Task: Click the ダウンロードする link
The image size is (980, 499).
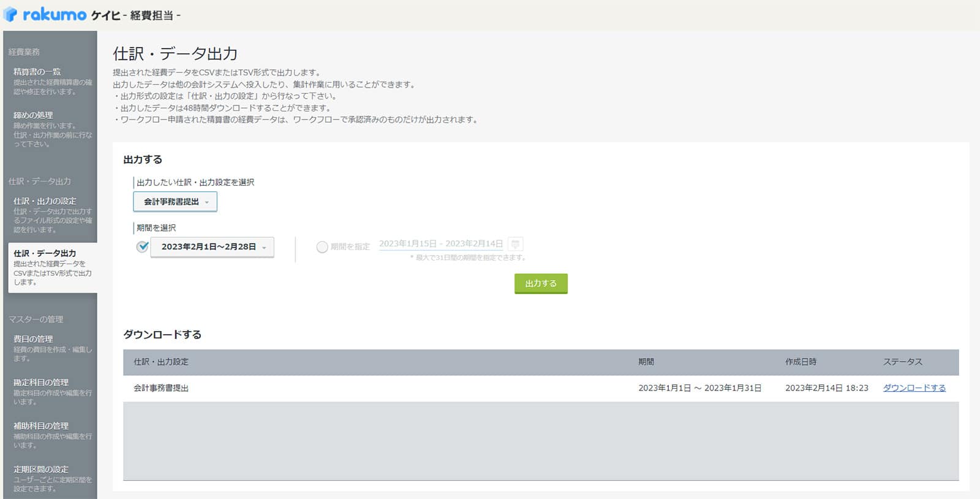Action: 914,388
